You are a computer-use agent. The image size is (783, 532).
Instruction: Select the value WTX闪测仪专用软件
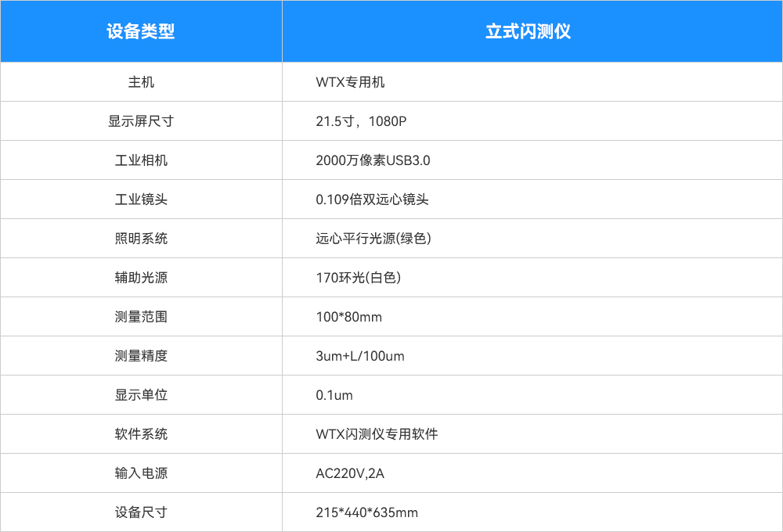coord(377,434)
